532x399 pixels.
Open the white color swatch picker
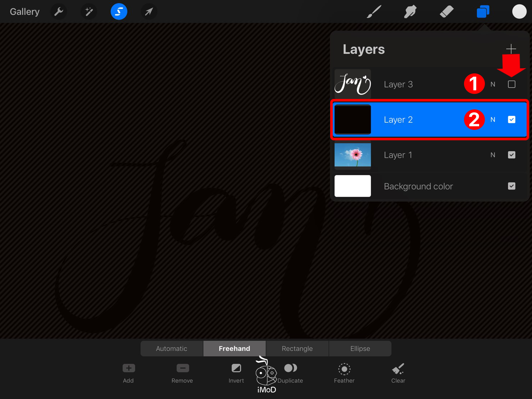(519, 12)
